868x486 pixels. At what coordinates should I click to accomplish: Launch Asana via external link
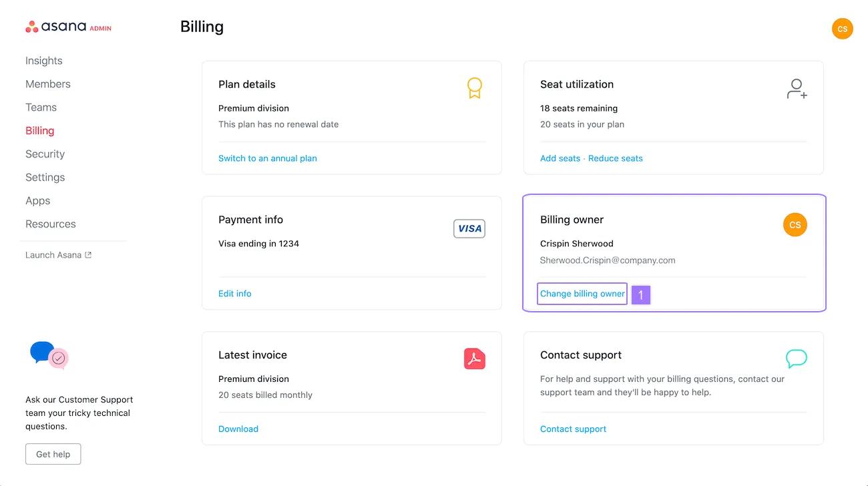(x=58, y=255)
